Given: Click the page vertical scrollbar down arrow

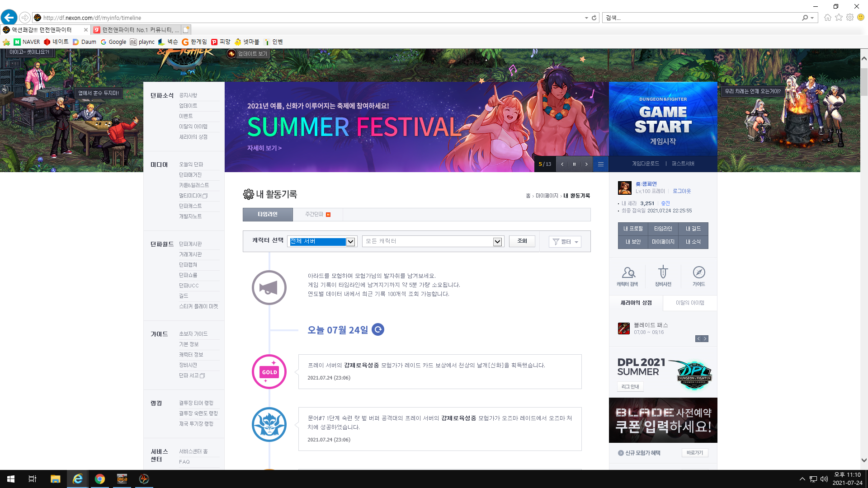Looking at the screenshot, I should pyautogui.click(x=864, y=460).
